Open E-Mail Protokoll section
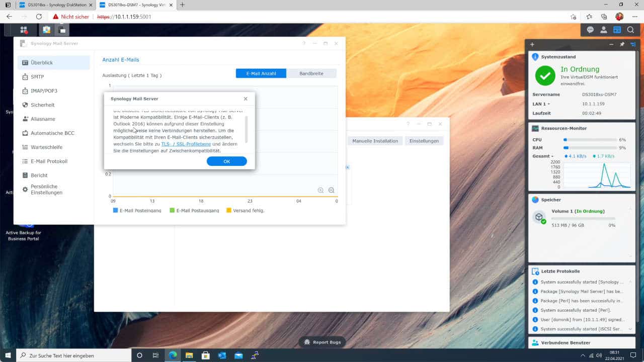The width and height of the screenshot is (644, 362). coord(53,161)
